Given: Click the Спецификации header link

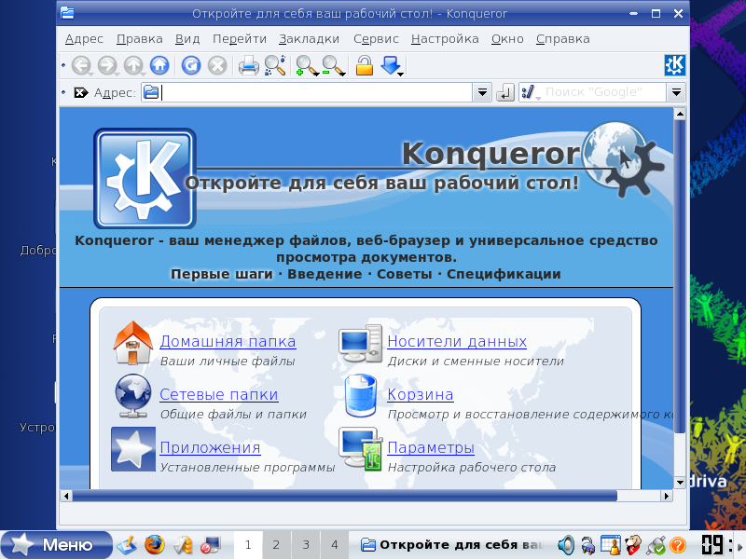Looking at the screenshot, I should tap(504, 274).
